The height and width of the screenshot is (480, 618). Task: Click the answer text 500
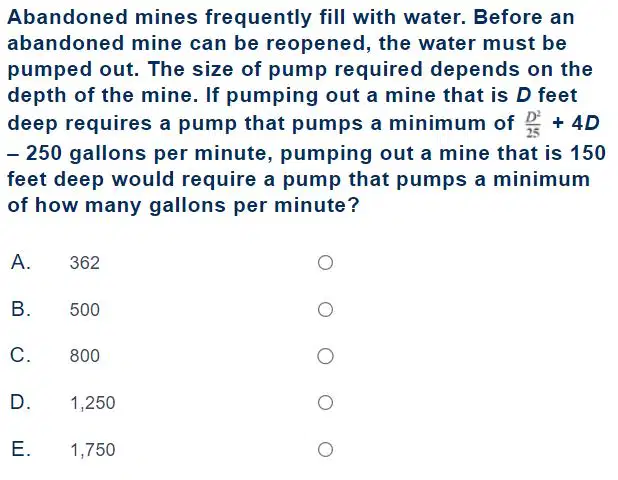pyautogui.click(x=85, y=310)
